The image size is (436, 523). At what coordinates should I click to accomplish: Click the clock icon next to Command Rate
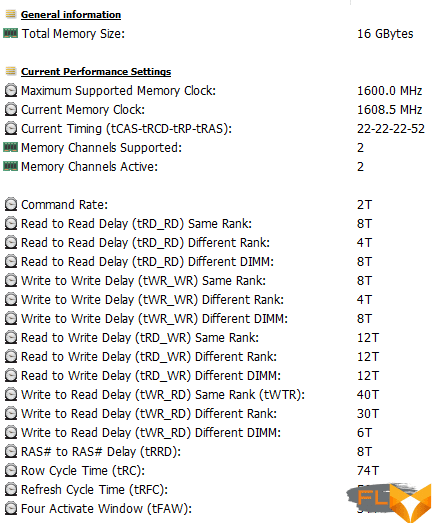click(11, 205)
